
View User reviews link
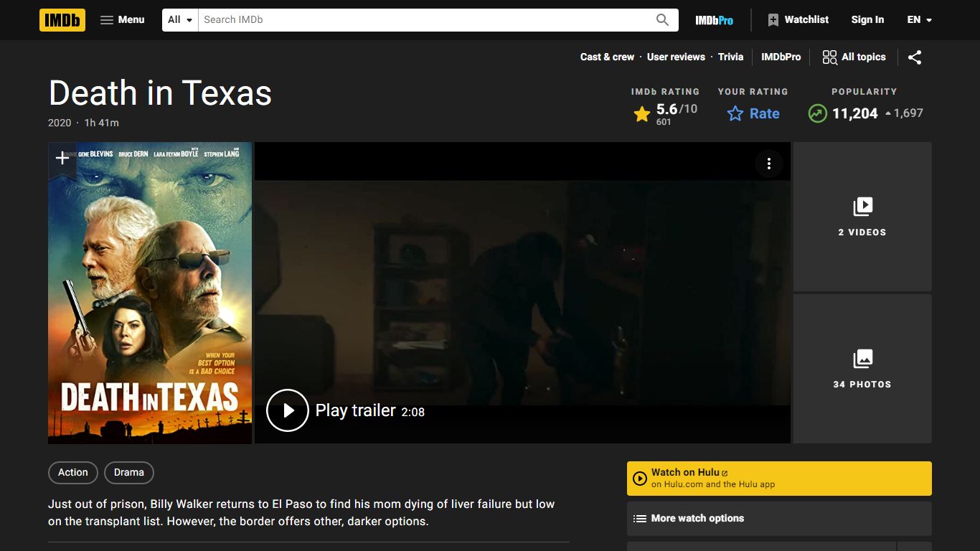click(x=676, y=57)
